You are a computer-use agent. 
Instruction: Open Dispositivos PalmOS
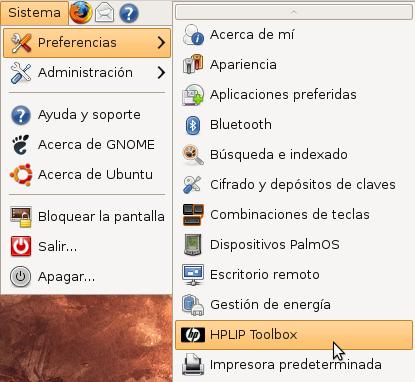pyautogui.click(x=294, y=245)
